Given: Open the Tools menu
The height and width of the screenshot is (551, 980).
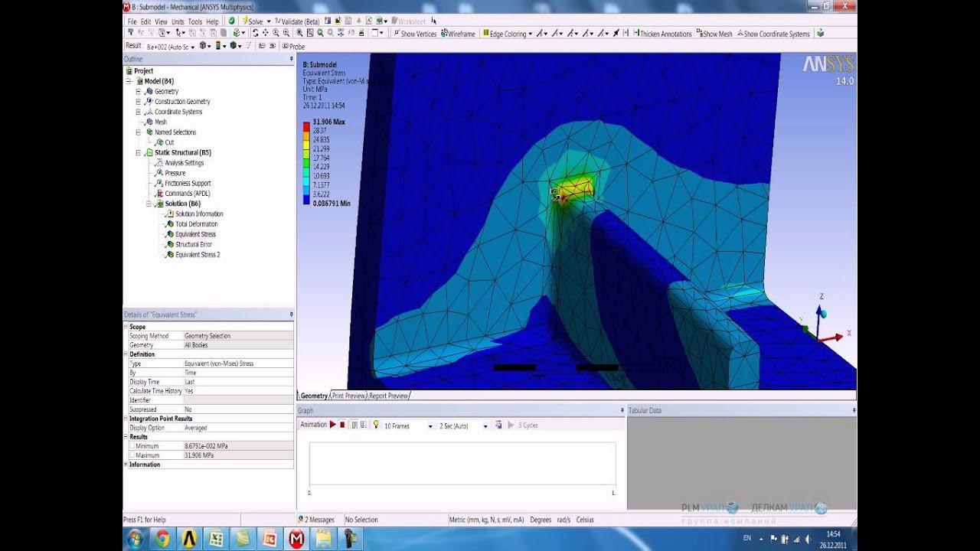Looking at the screenshot, I should (195, 21).
